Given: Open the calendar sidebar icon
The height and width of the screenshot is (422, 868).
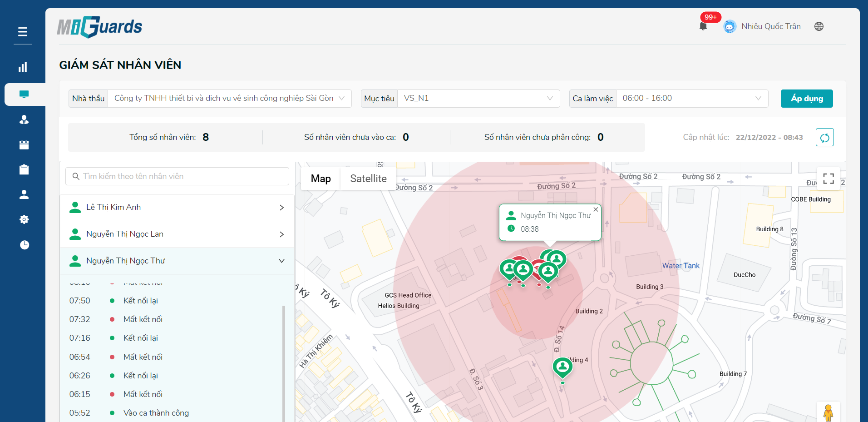Looking at the screenshot, I should coord(24,144).
